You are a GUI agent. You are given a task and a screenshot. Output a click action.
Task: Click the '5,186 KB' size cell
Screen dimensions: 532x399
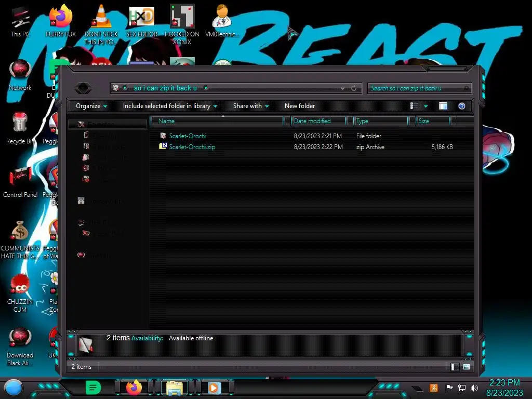tap(442, 147)
